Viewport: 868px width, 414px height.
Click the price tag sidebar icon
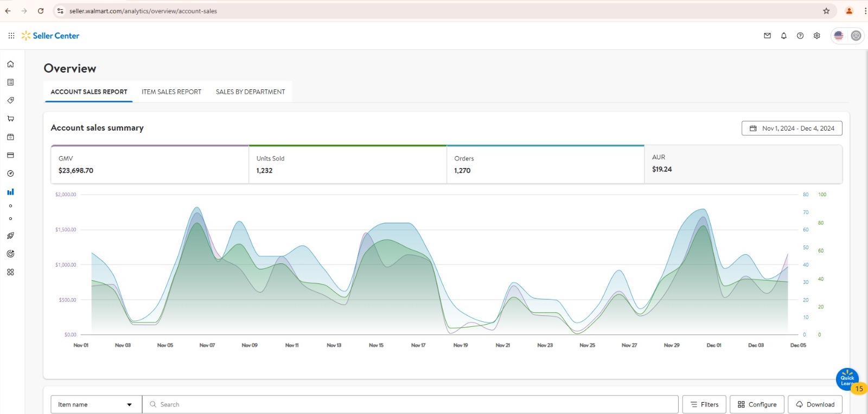coord(10,100)
